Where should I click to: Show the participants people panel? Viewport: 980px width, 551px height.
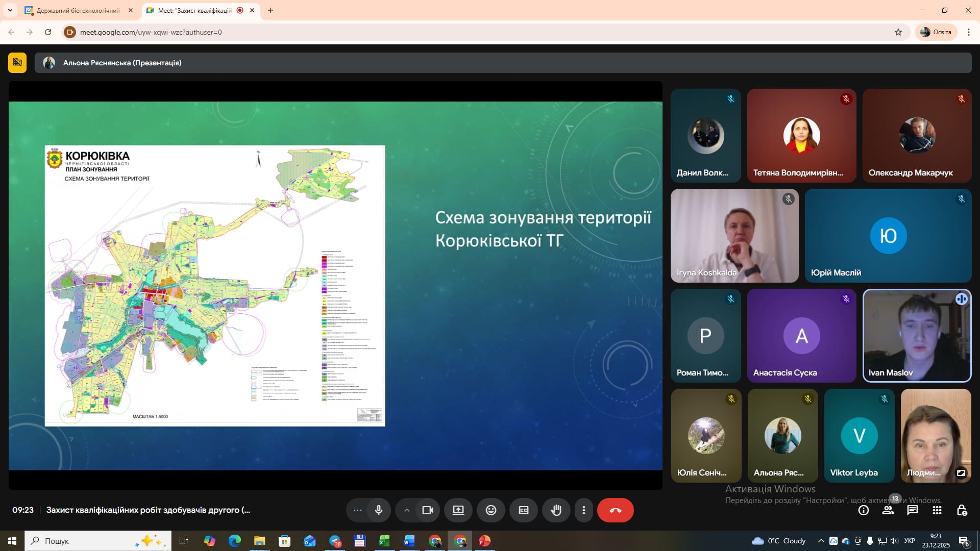[888, 510]
